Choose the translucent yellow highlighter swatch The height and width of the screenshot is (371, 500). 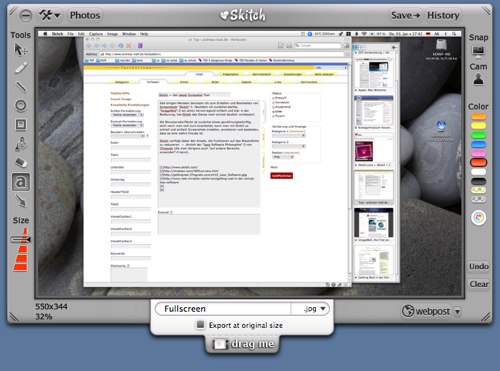click(478, 190)
